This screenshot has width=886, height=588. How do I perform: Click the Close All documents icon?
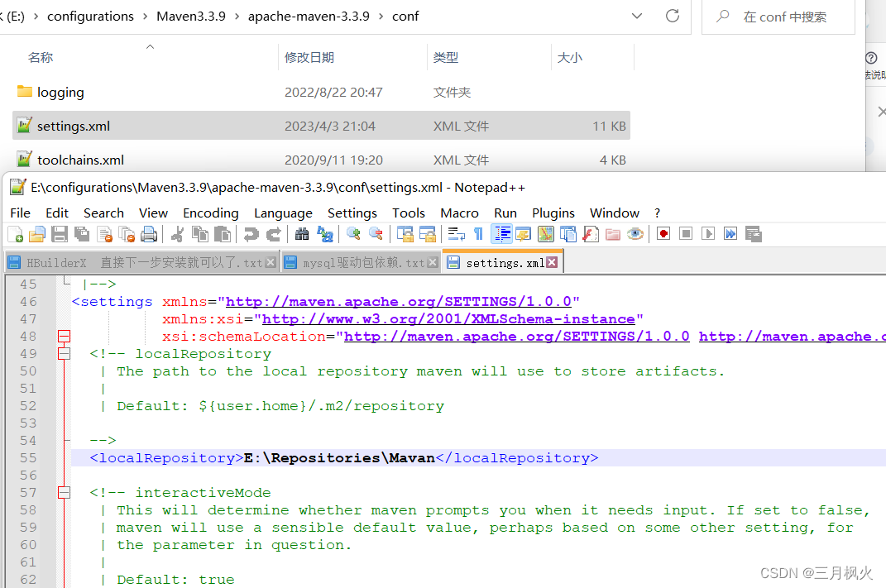127,234
